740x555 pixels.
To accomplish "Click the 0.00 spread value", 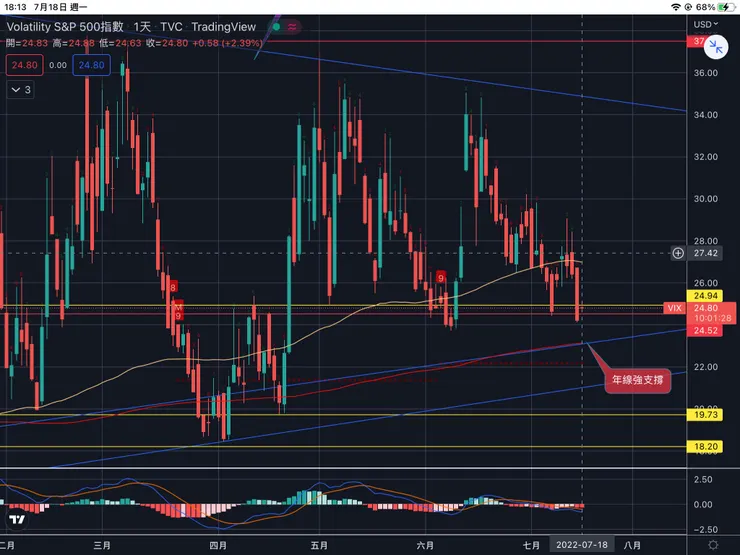I will coord(58,65).
